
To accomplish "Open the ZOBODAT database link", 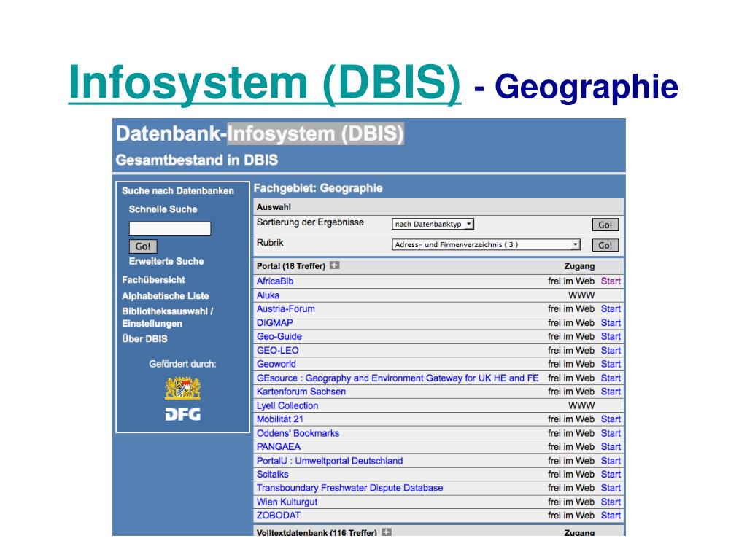I will (279, 516).
